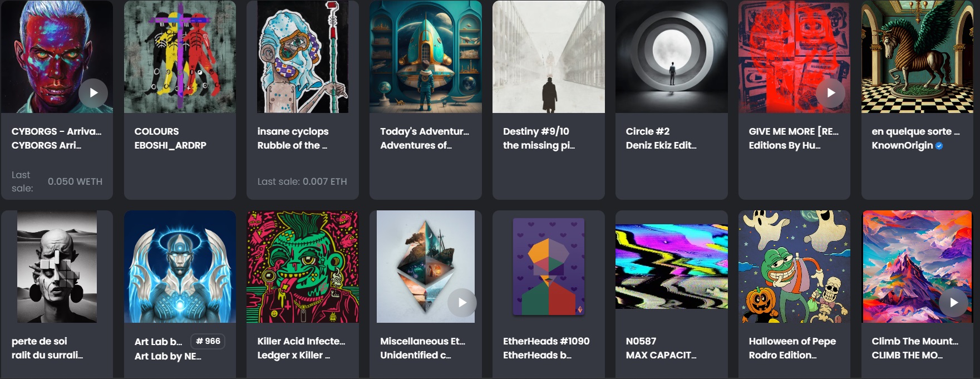Click the #966 rank badge
The image size is (980, 379).
coord(208,341)
